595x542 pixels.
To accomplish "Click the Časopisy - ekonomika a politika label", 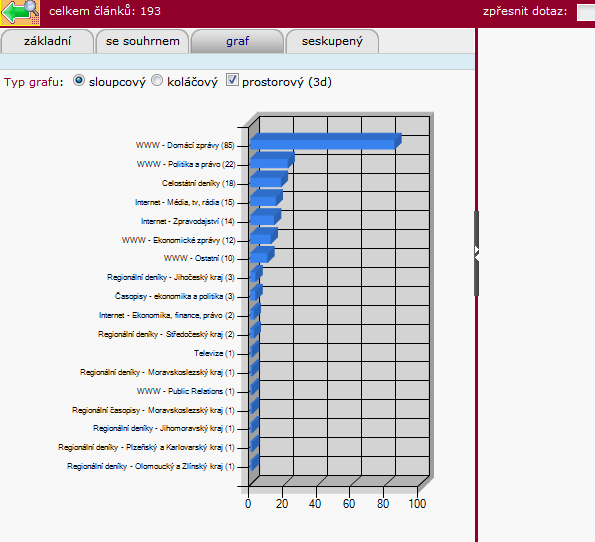I will click(x=175, y=296).
